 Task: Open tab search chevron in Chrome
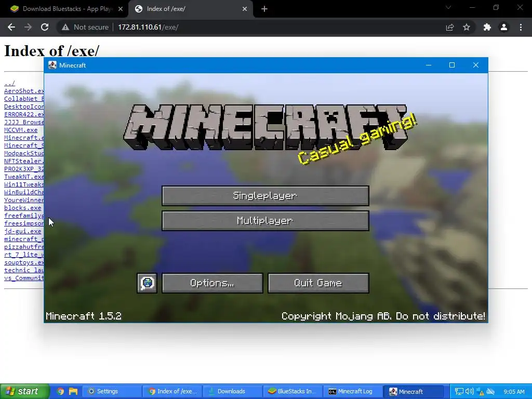pyautogui.click(x=448, y=7)
